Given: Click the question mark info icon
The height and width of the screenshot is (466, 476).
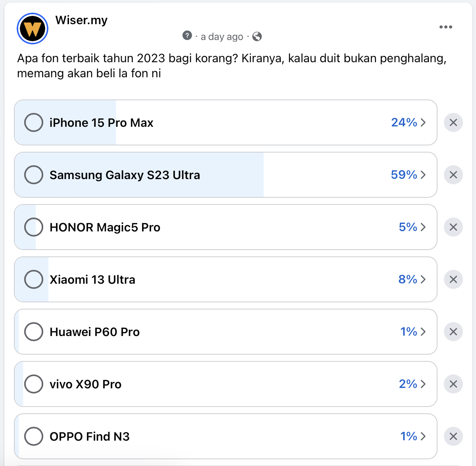Looking at the screenshot, I should tap(187, 36).
